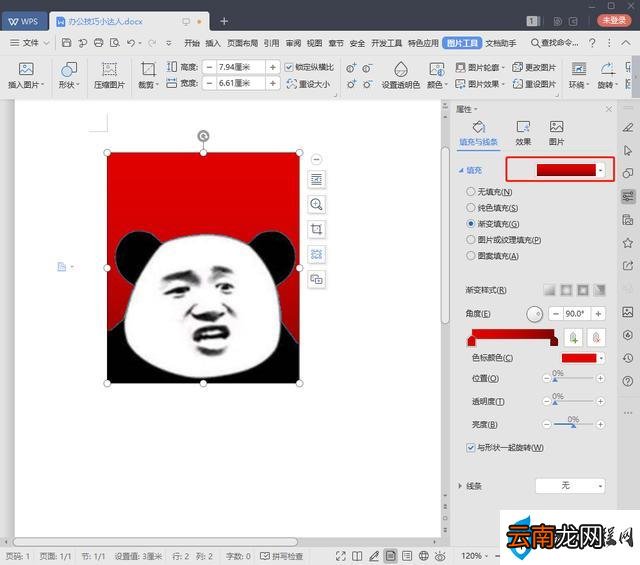Click the floating crop icon beside picture
Screen dimensions: 640x565
tap(316, 229)
